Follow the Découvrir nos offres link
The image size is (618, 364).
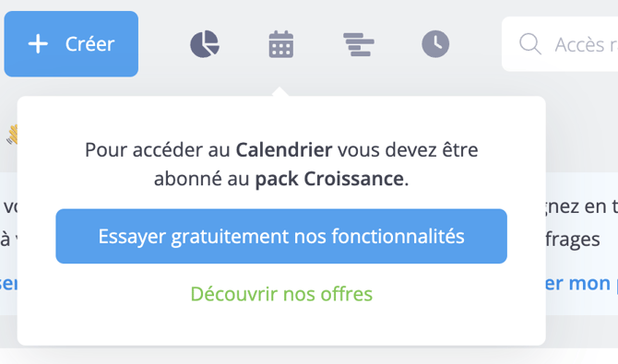coord(281,294)
